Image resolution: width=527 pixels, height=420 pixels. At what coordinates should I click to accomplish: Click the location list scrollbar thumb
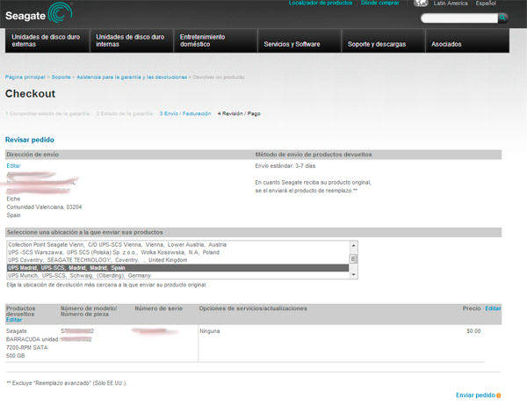tap(353, 259)
